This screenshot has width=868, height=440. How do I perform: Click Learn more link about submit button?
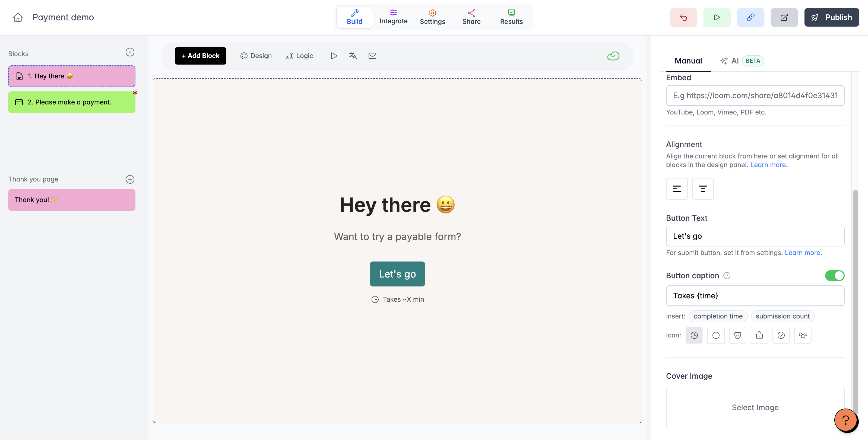click(803, 253)
